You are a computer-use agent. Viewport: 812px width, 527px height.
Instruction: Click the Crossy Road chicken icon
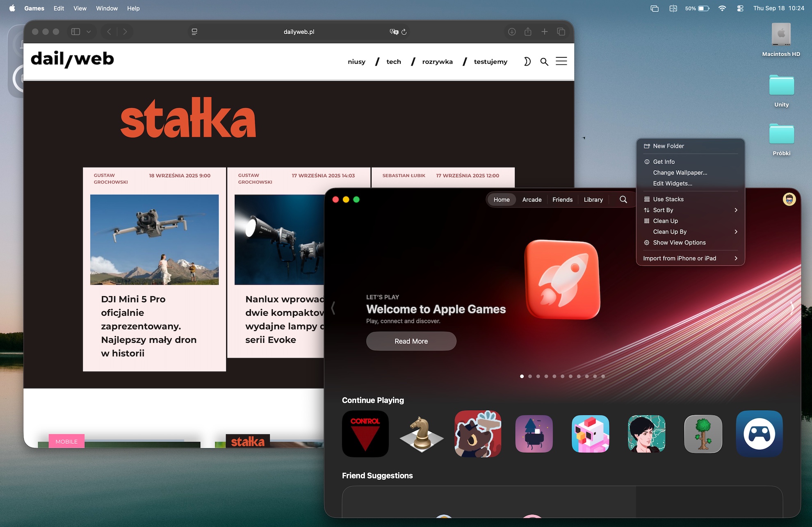(590, 433)
